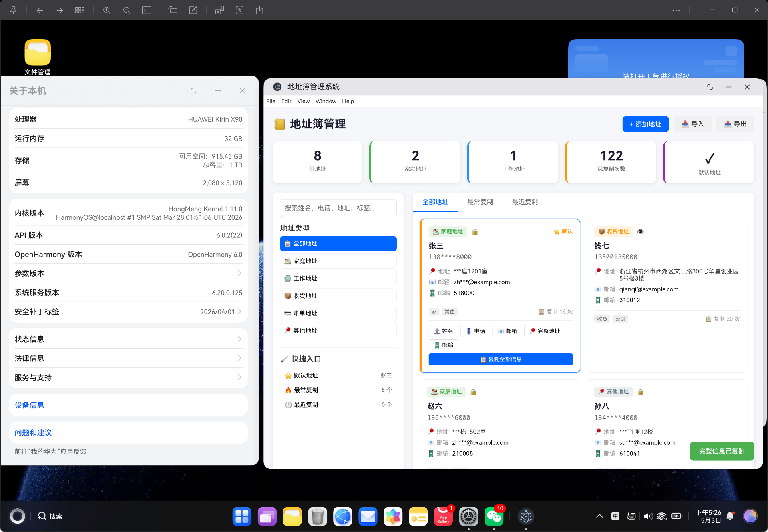Open the Edit menu
Image resolution: width=768 pixels, height=532 pixels.
point(286,101)
